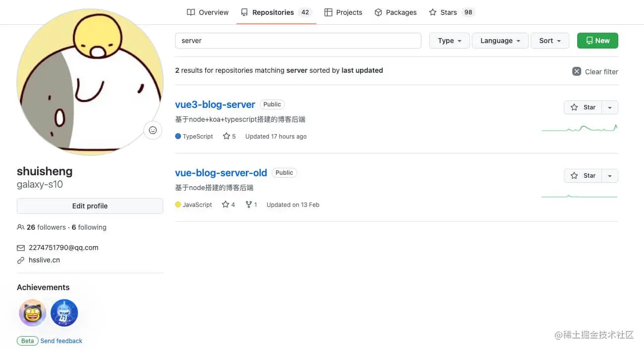This screenshot has height=350, width=644.
Task: Click the Clear filter X icon
Action: pos(577,71)
